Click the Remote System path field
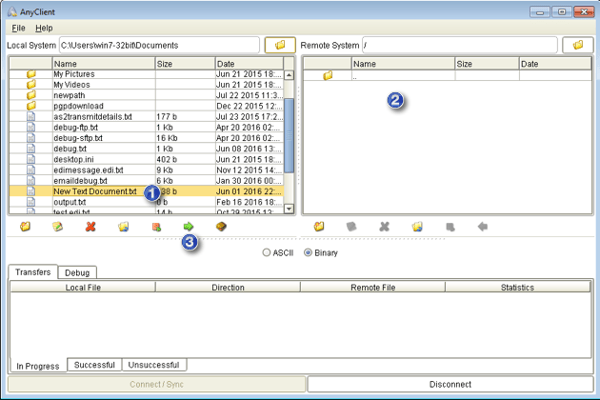 460,45
